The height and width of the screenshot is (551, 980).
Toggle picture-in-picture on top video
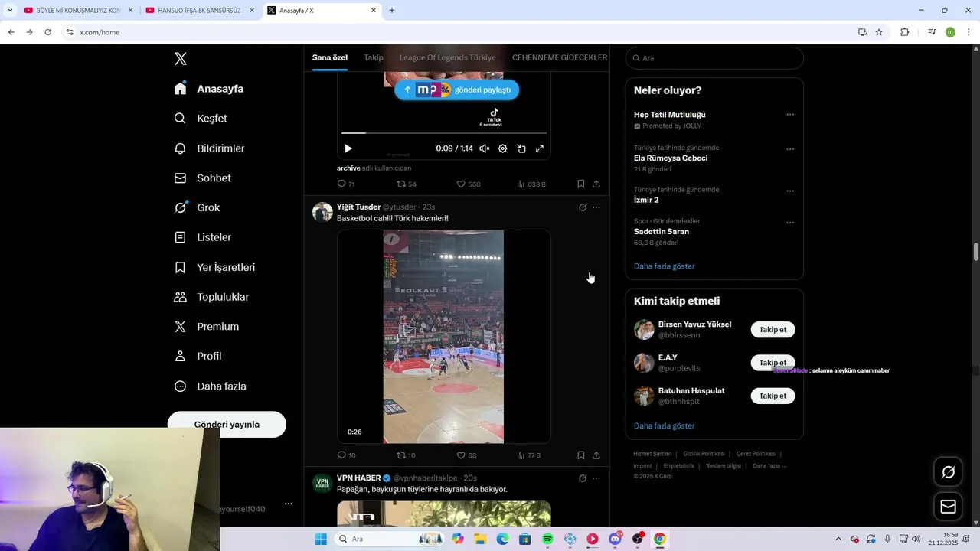coord(521,148)
